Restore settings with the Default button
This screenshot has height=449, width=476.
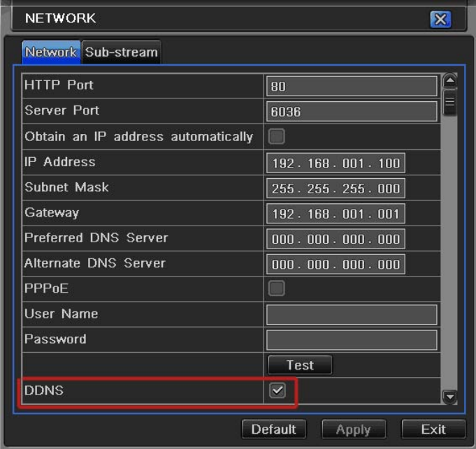274,429
